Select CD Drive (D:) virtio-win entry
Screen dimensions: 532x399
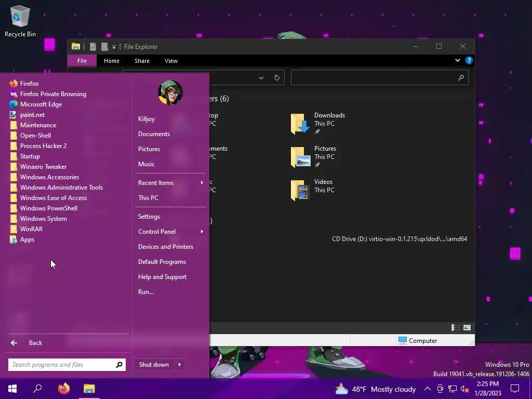pyautogui.click(x=400, y=239)
